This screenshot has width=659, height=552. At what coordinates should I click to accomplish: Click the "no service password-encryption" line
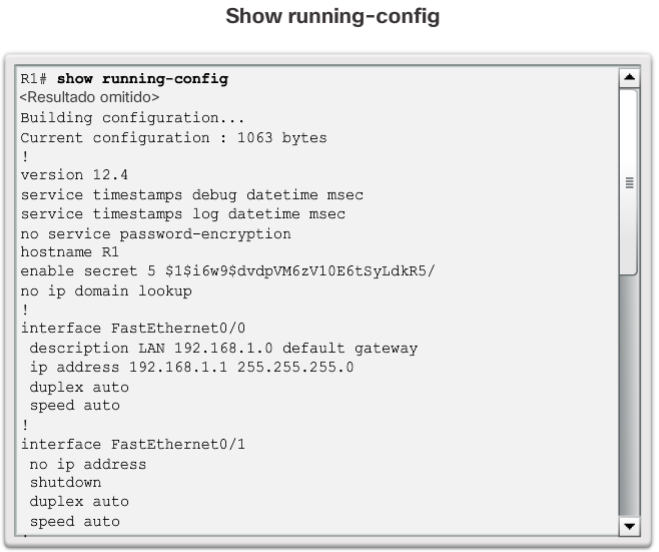[x=156, y=233]
